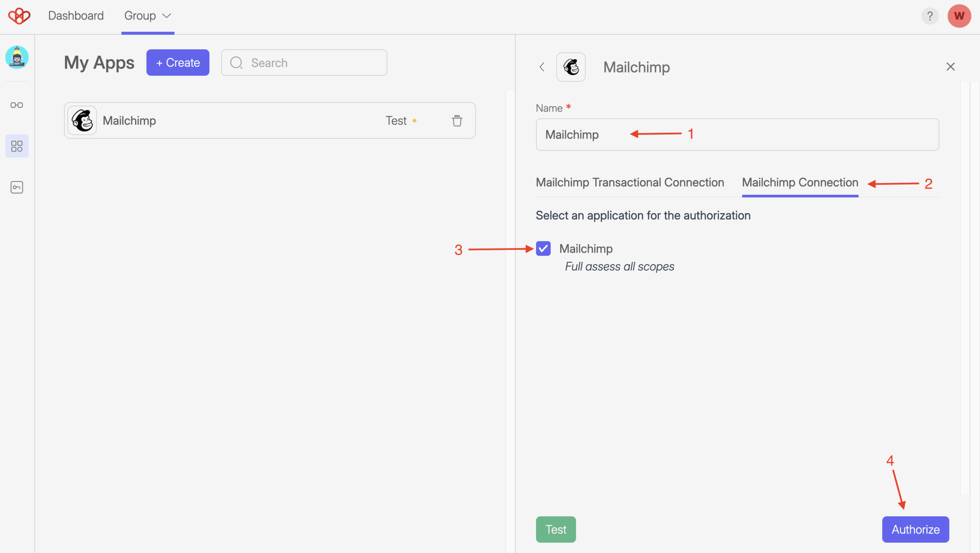Open the Mailchimp app row
The image size is (980, 553).
point(270,121)
